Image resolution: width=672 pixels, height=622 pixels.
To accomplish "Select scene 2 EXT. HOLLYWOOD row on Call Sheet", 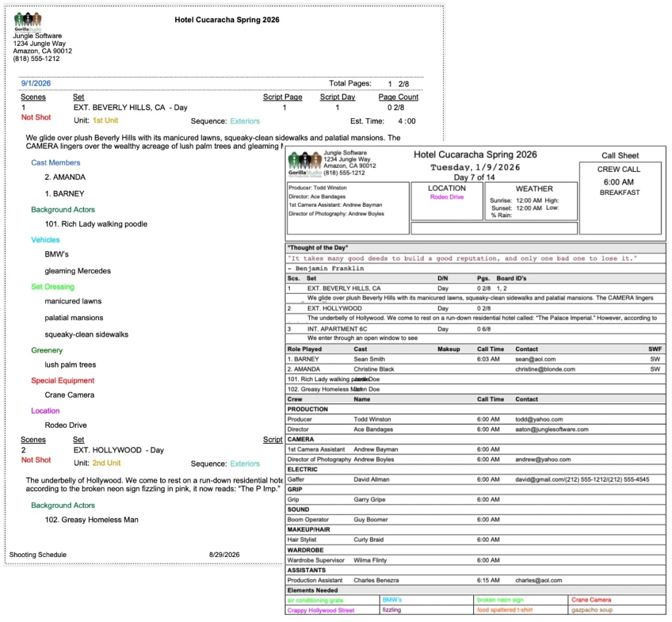I will [475, 308].
